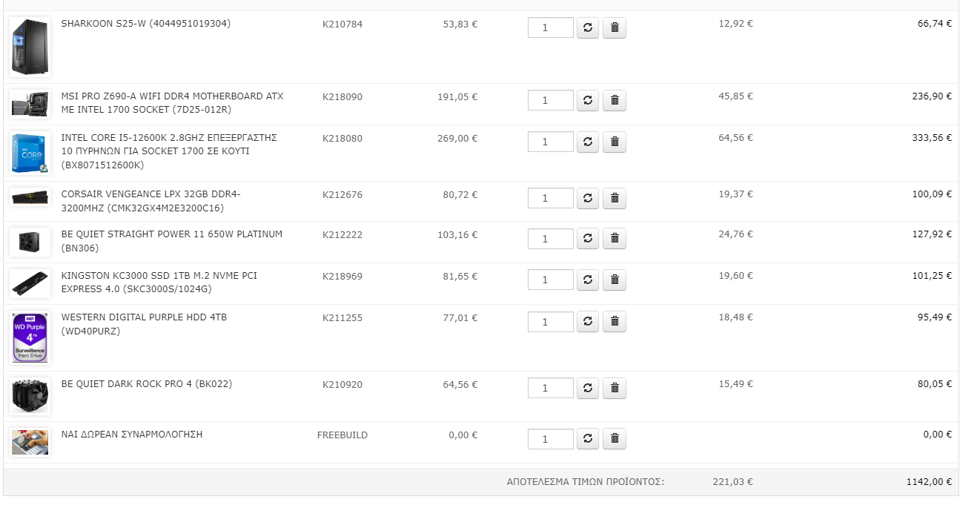The width and height of the screenshot is (980, 505).
Task: Delete MSI PRO Z690-A motherboard from cart
Action: 615,100
